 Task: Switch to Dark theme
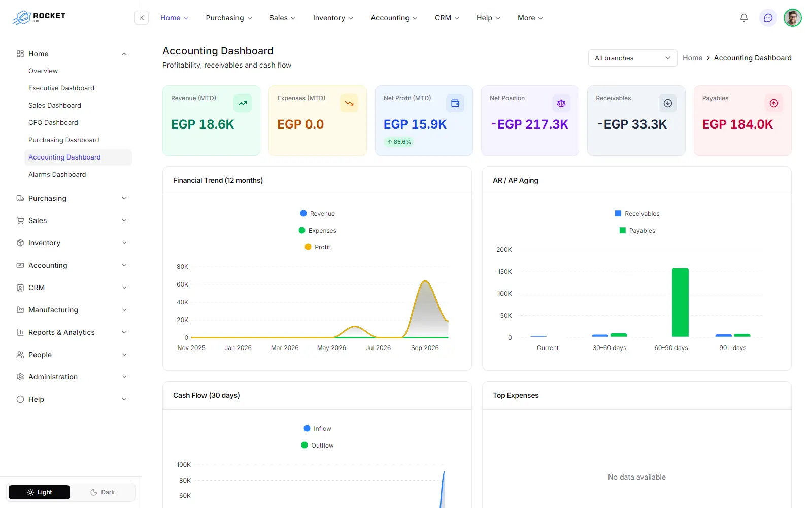[x=103, y=492]
